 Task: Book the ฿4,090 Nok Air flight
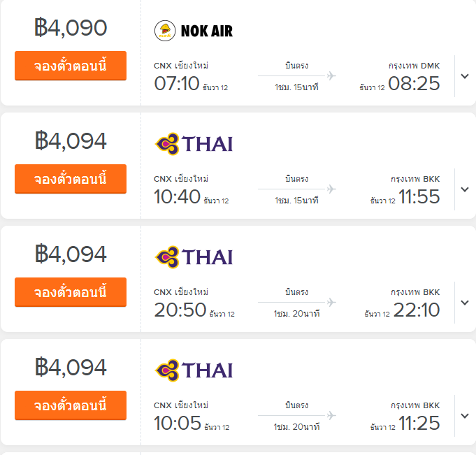coord(71,66)
